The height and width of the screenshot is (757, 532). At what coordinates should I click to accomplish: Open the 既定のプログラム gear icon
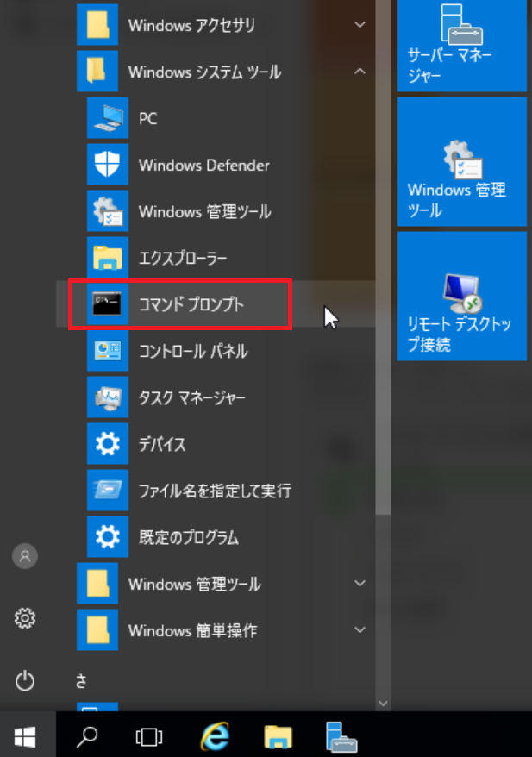108,537
